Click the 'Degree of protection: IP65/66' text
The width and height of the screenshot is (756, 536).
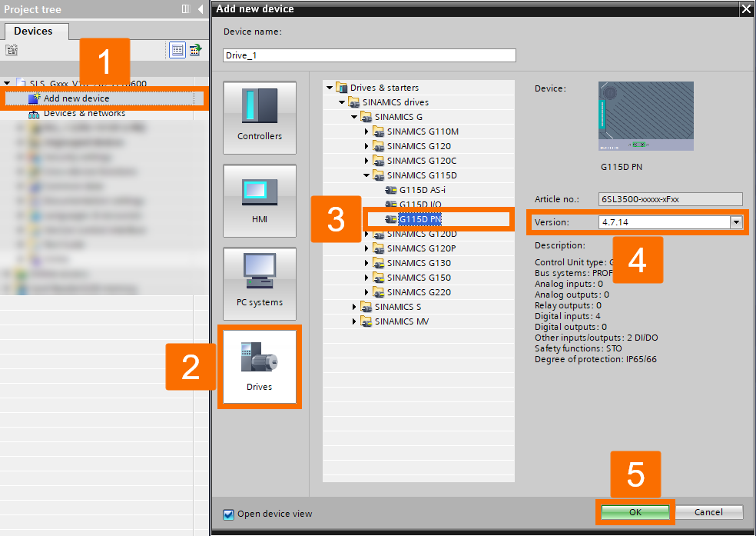[x=595, y=359]
